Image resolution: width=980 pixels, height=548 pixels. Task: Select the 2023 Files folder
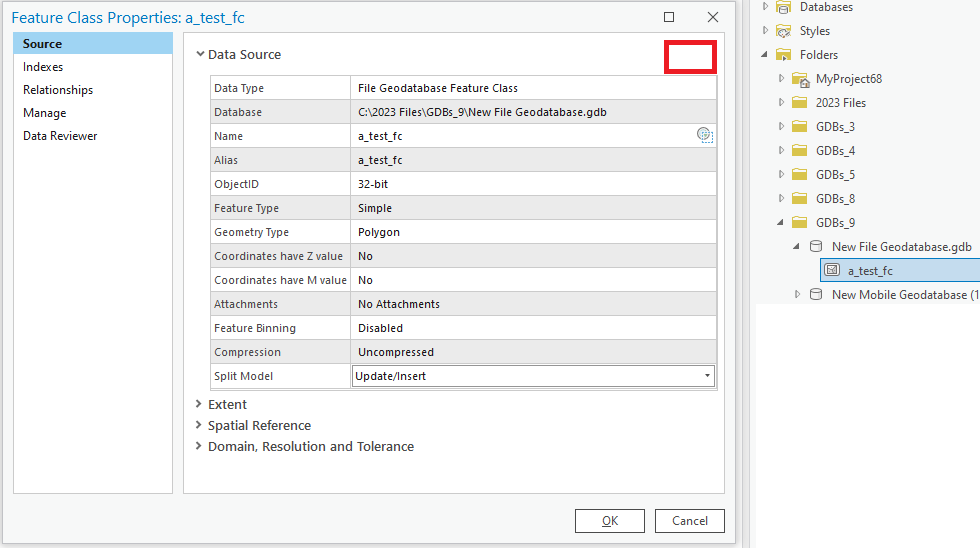click(840, 103)
